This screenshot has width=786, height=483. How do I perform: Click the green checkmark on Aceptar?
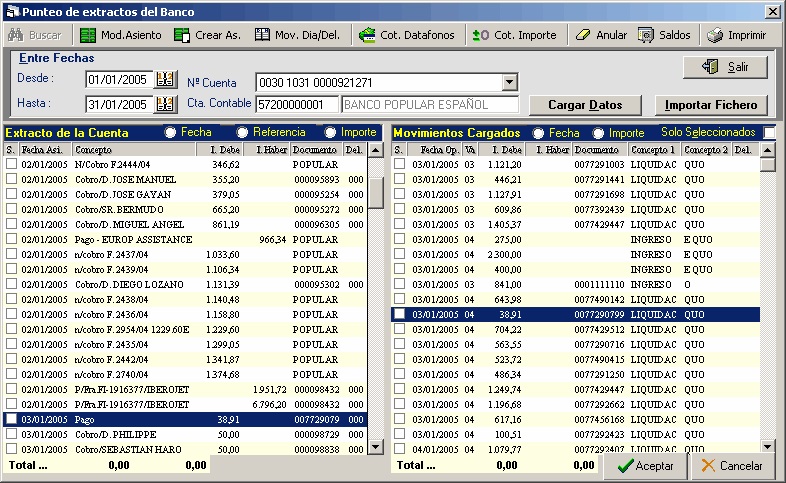point(625,466)
